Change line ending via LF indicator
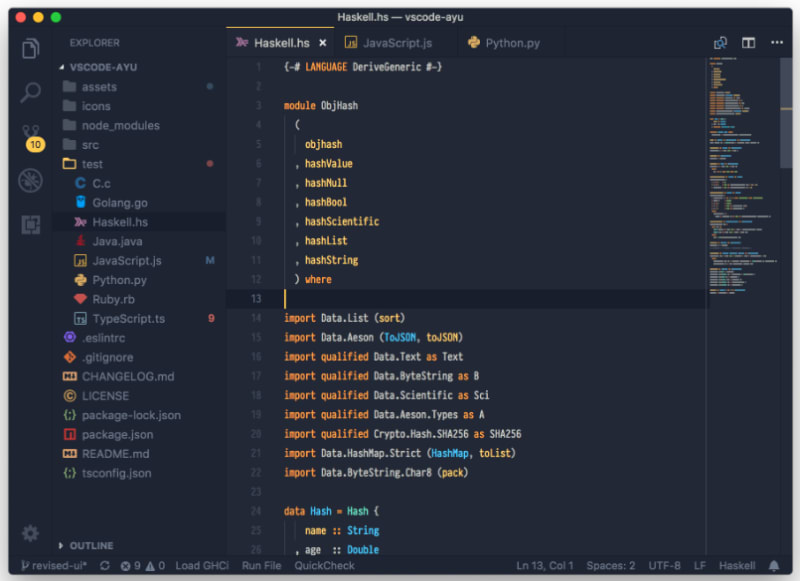 tap(699, 566)
